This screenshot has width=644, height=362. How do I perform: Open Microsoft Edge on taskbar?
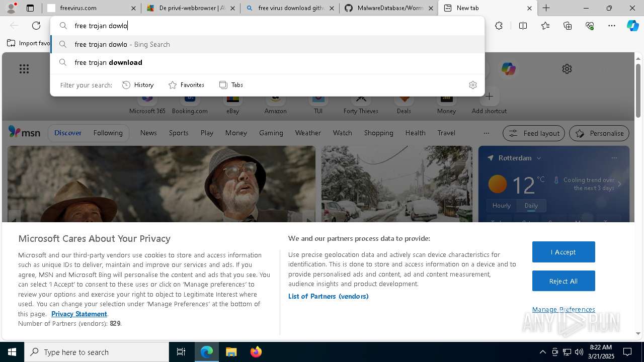tap(207, 352)
